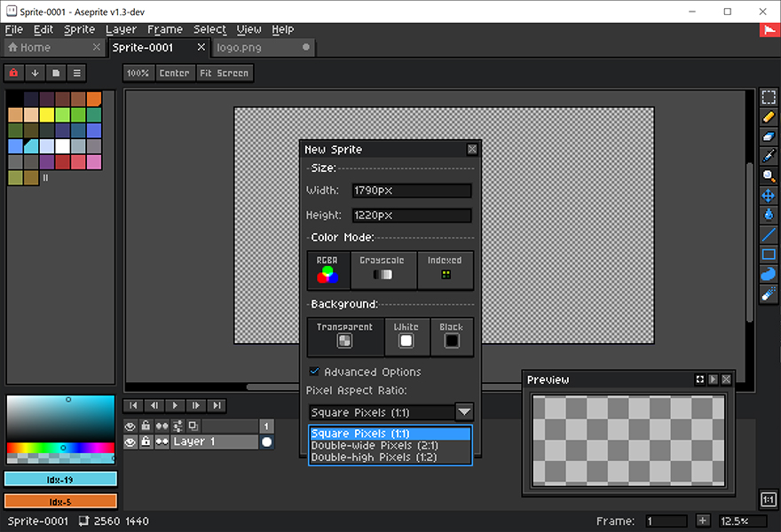Uncheck the Advanced Options checkbox
Viewport: 781px width, 532px height.
(x=314, y=372)
